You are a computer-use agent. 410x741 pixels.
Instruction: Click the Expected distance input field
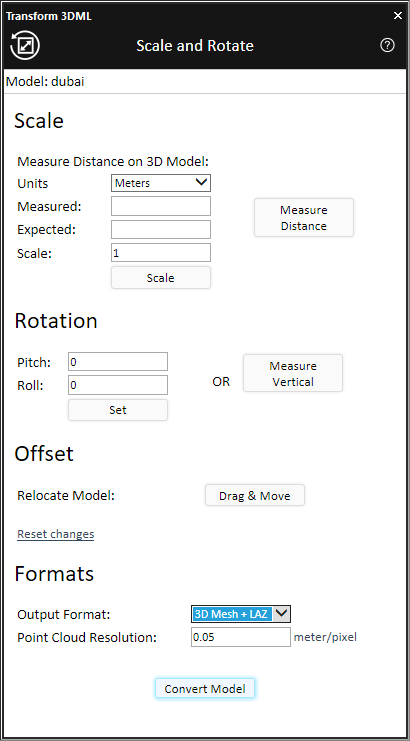pyautogui.click(x=161, y=230)
